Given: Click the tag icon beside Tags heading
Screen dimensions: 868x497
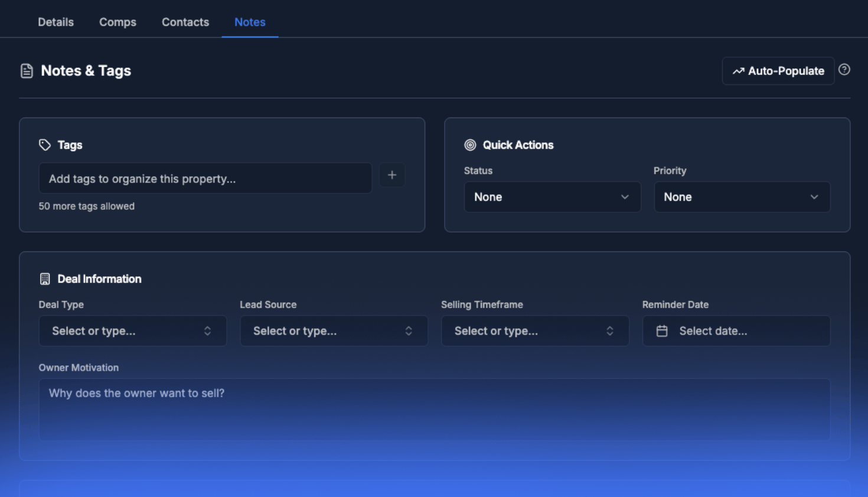Looking at the screenshot, I should [45, 145].
